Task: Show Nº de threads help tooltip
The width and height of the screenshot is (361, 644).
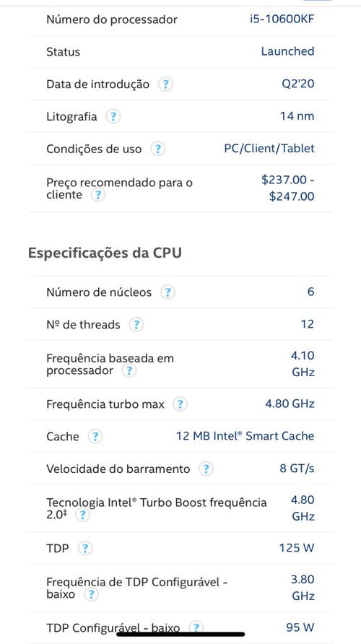Action: pos(136,325)
